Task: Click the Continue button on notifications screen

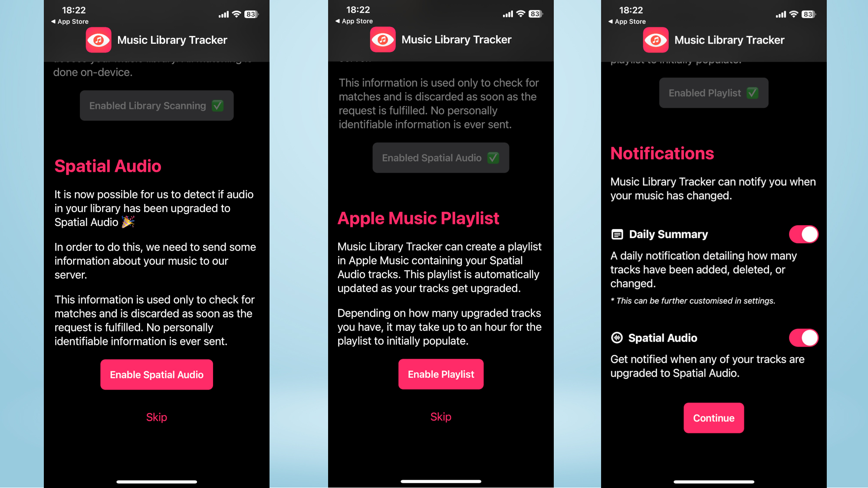Action: tap(713, 418)
